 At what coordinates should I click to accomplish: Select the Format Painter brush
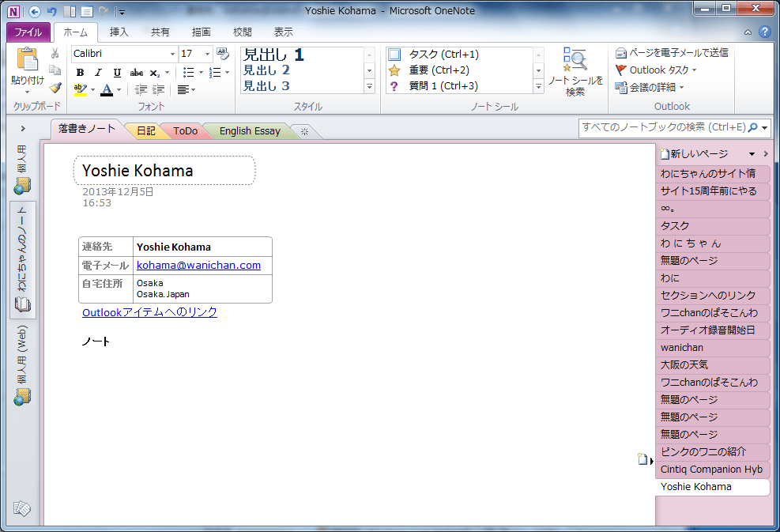tap(55, 88)
